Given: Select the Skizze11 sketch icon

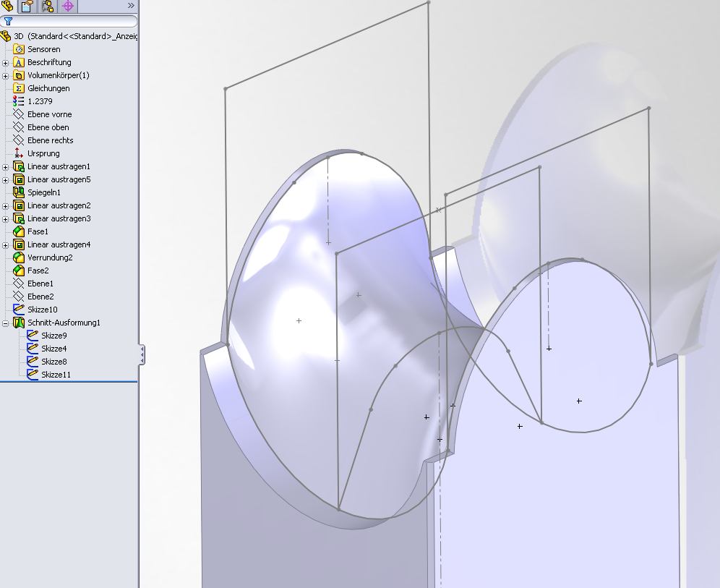Looking at the screenshot, I should coord(32,375).
